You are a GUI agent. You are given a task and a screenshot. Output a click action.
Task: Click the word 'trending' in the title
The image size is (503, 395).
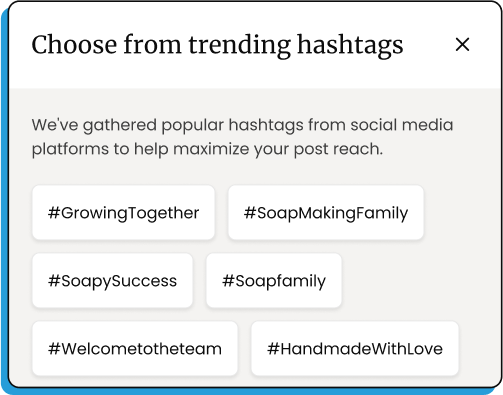tap(240, 46)
